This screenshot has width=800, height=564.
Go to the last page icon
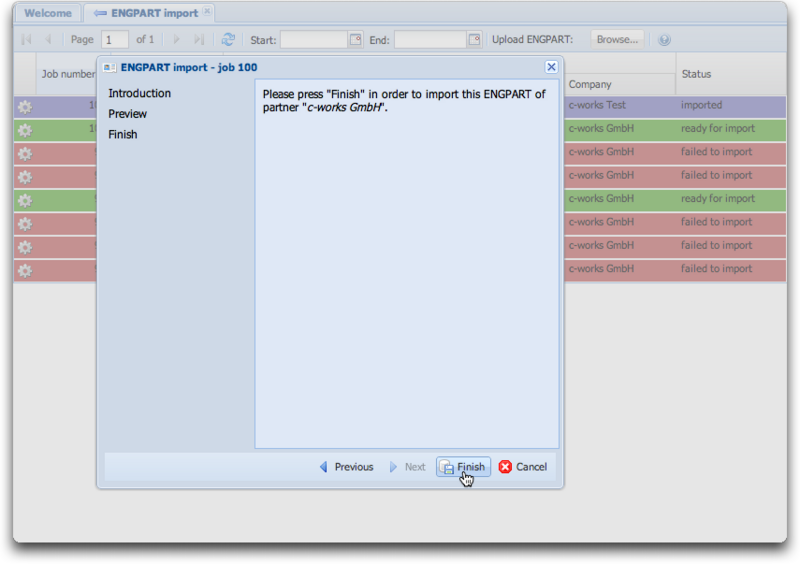click(198, 40)
